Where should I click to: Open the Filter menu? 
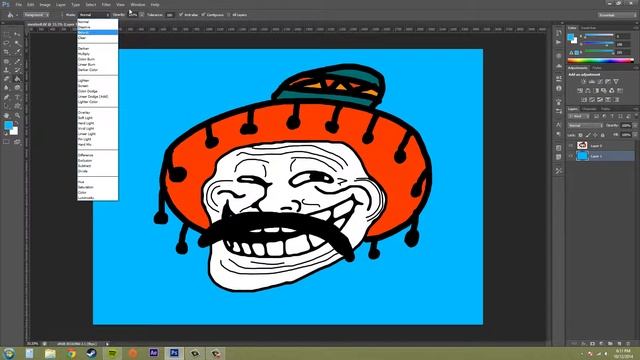click(106, 4)
